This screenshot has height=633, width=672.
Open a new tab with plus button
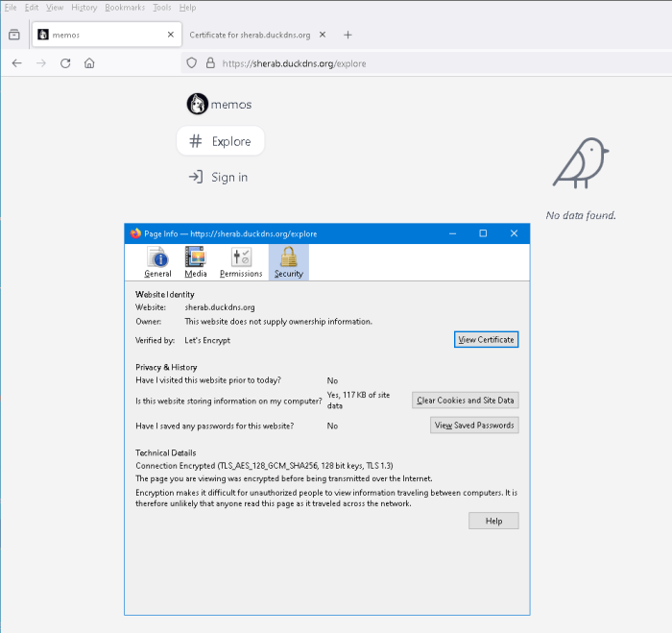click(348, 35)
